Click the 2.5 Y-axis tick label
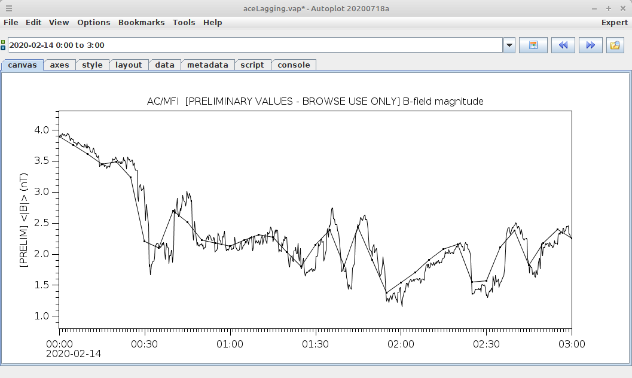Screen dimensions: 632x378 [x=42, y=223]
